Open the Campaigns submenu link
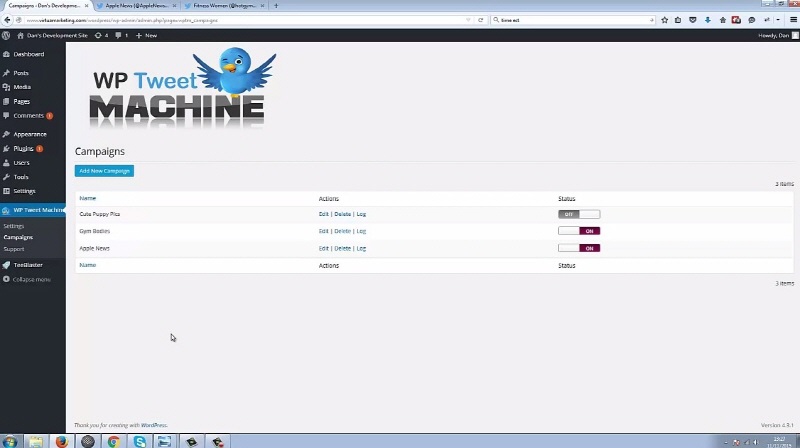This screenshot has height=448, width=800. [x=18, y=237]
